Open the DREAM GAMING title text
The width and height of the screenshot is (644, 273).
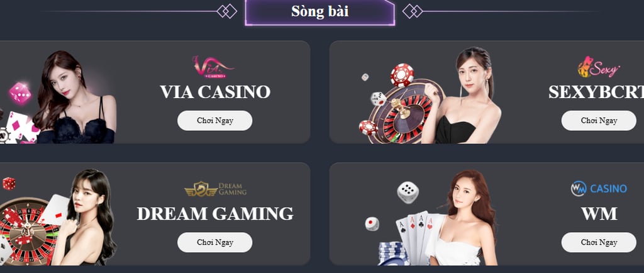(215, 213)
